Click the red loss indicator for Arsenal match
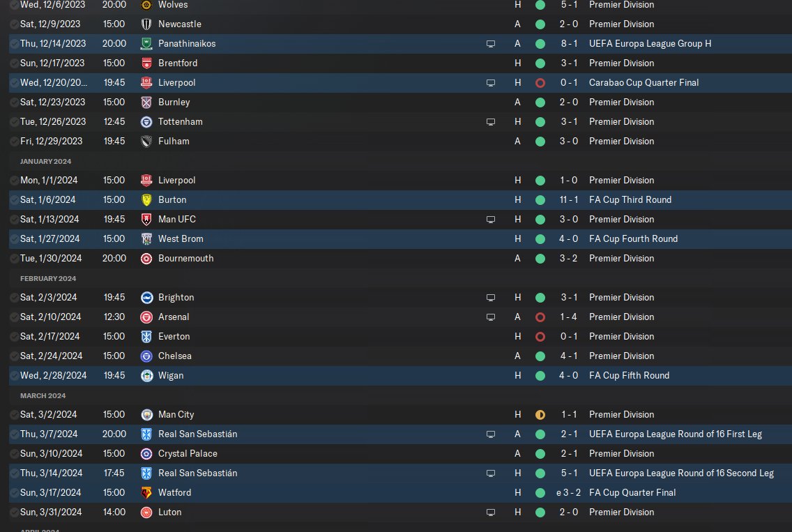The height and width of the screenshot is (532, 792). tap(540, 317)
